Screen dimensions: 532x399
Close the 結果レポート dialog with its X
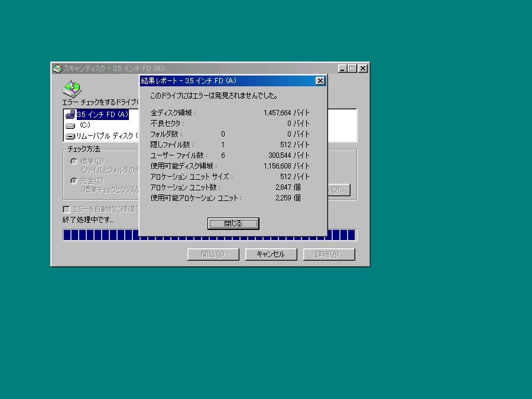[320, 80]
